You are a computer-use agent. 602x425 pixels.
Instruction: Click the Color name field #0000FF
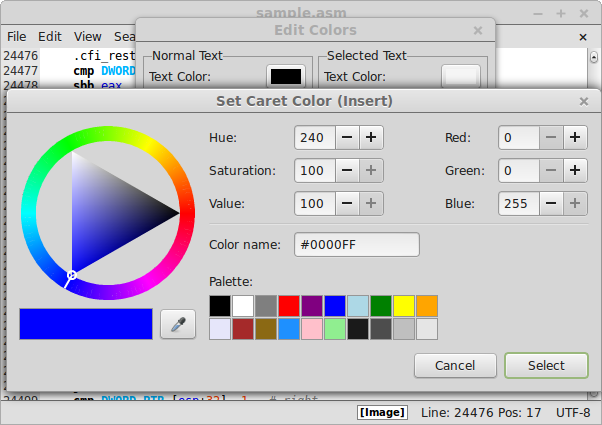point(357,245)
